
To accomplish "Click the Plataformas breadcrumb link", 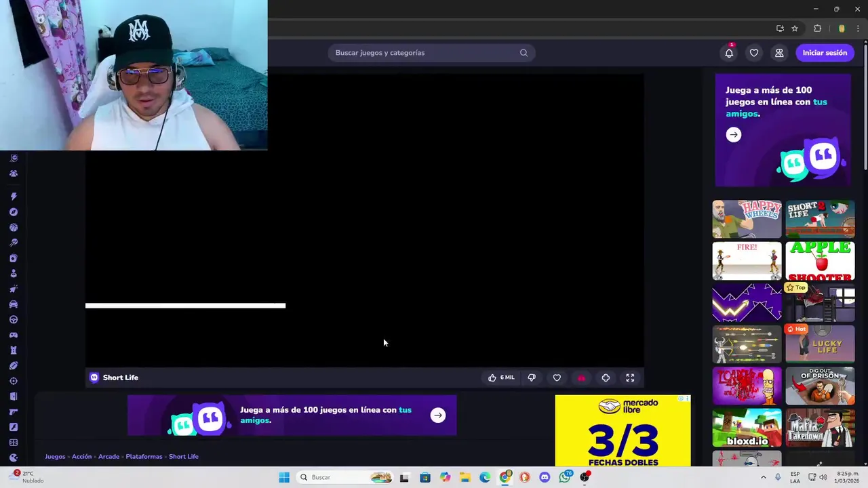I will click(x=144, y=456).
